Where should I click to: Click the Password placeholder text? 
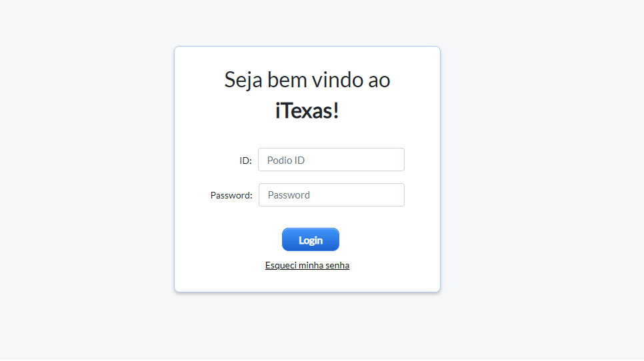(x=289, y=195)
